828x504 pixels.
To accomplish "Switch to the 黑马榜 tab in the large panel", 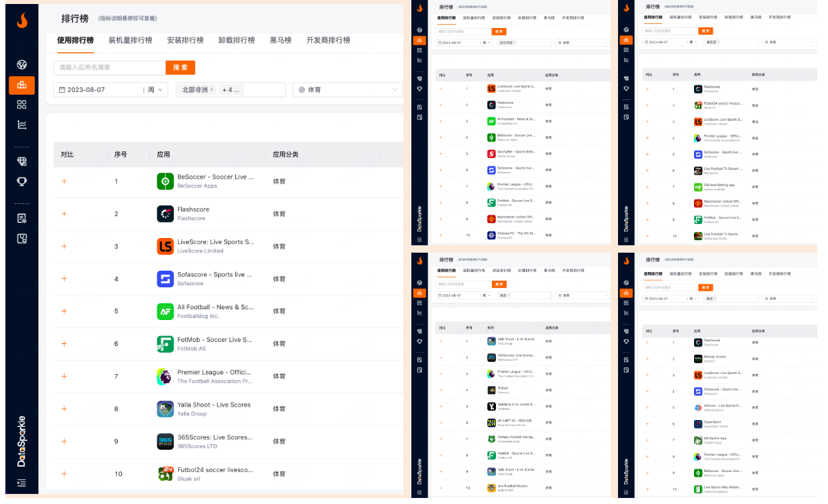I will coord(281,40).
